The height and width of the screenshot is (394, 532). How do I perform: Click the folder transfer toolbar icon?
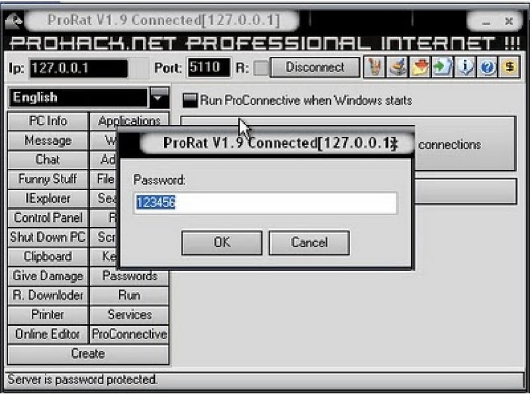click(421, 68)
